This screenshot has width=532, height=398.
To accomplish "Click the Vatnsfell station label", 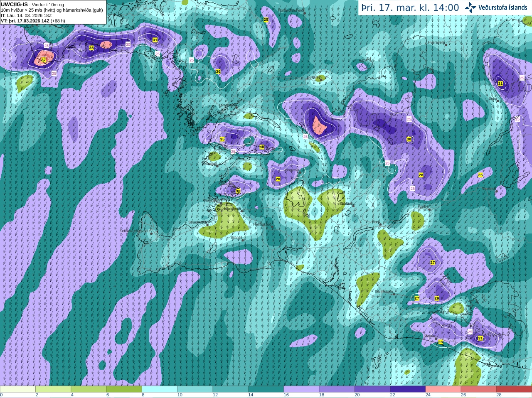I will tap(489, 189).
